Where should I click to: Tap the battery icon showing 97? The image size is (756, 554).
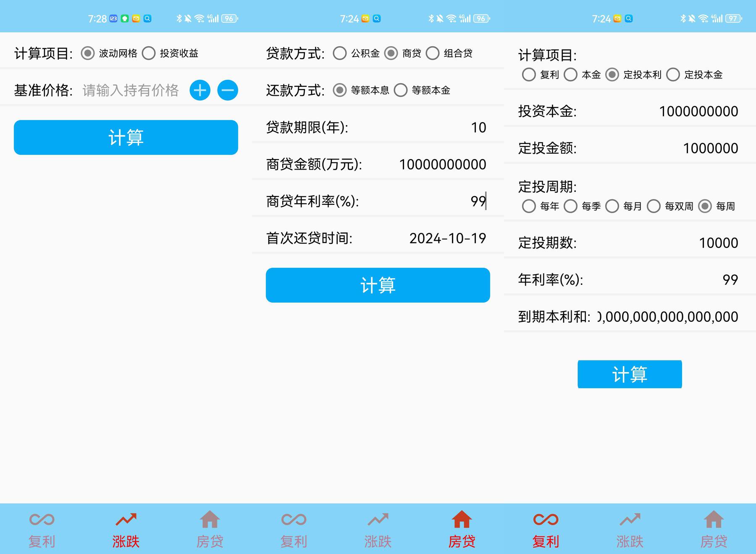click(733, 18)
